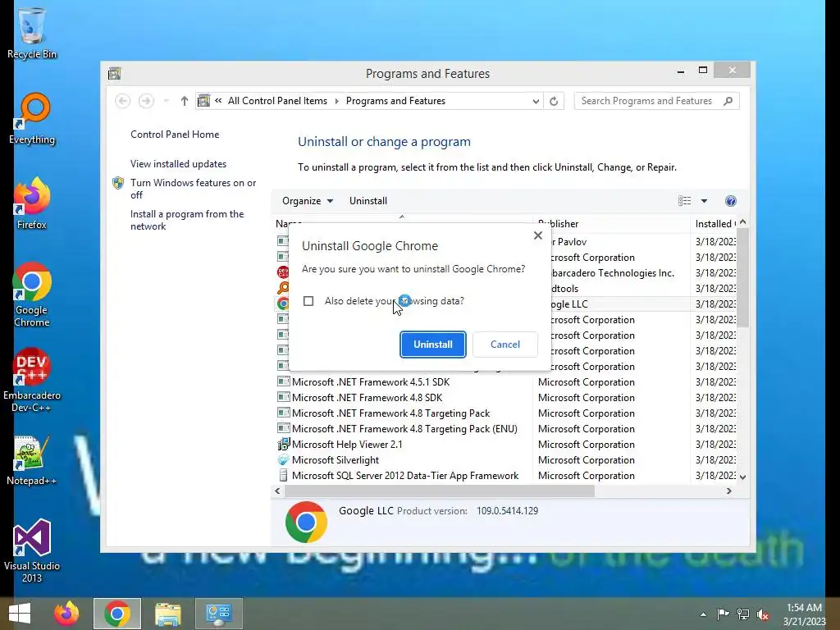Viewport: 840px width, 630px height.
Task: Click the vertical scrollbar up arrow
Action: pos(742,221)
